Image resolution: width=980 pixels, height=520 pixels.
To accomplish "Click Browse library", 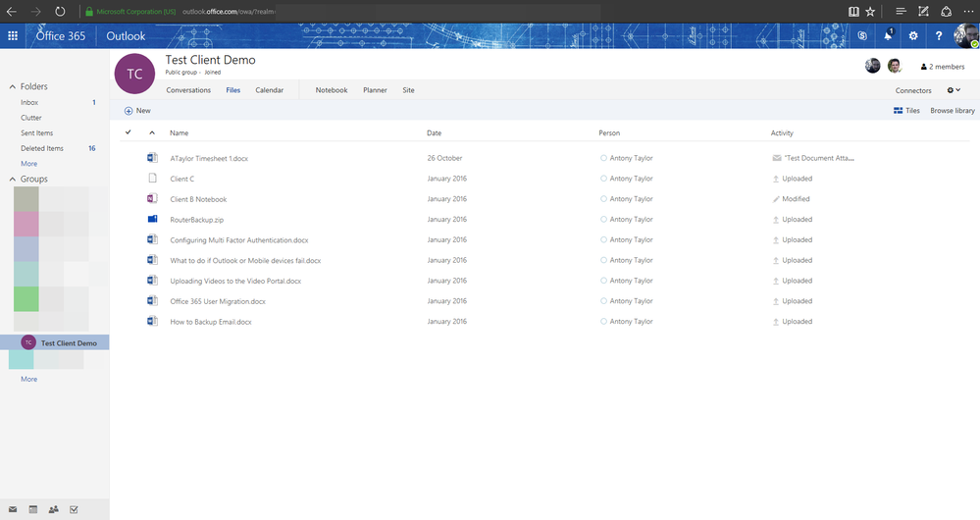I will tap(953, 111).
